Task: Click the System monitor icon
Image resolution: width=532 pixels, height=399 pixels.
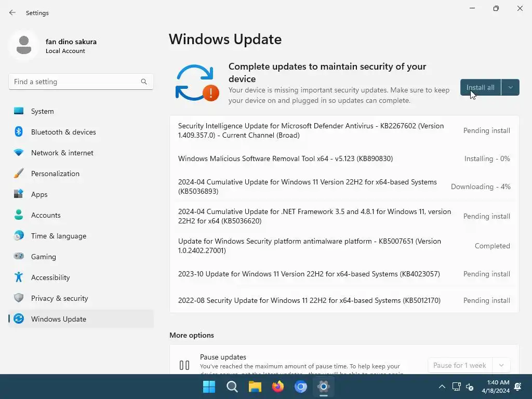Action: point(19,111)
